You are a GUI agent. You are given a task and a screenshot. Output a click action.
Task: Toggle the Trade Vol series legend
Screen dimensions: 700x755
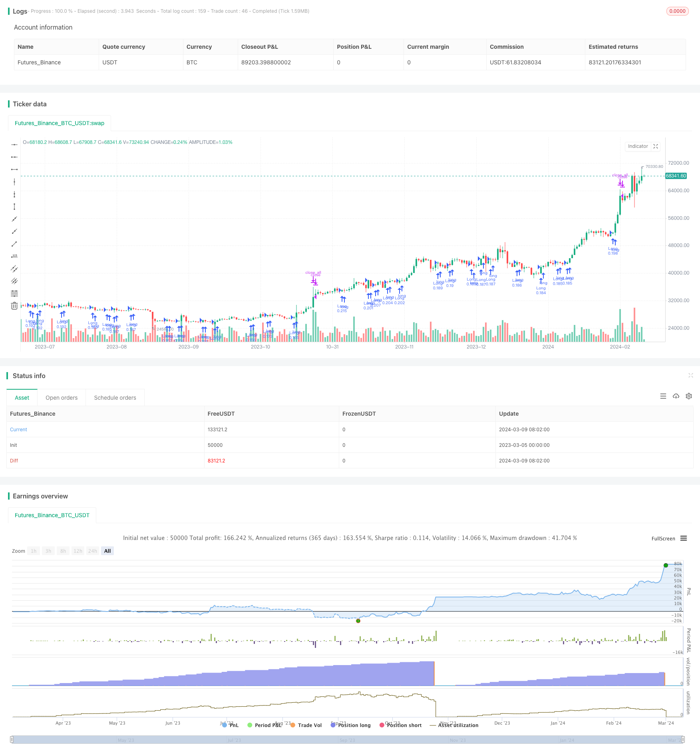306,725
